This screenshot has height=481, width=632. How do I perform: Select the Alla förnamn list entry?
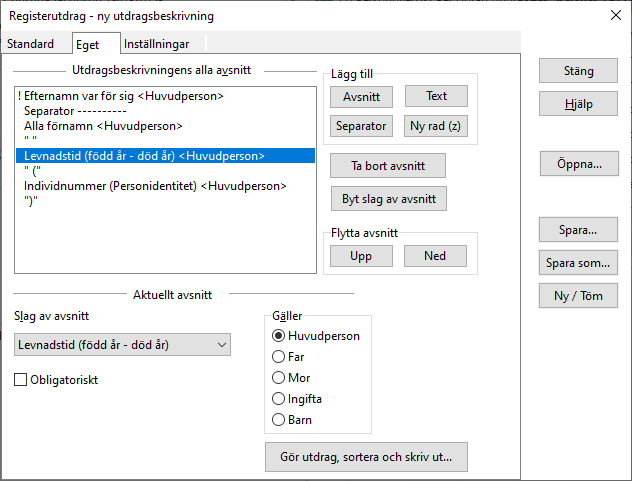point(103,126)
